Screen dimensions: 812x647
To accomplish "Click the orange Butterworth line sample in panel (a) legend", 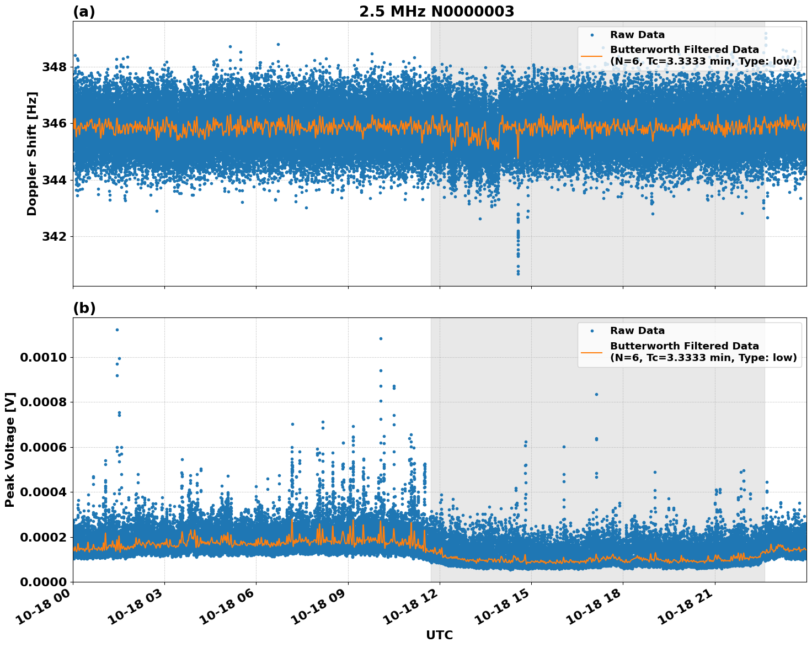I will coord(592,56).
